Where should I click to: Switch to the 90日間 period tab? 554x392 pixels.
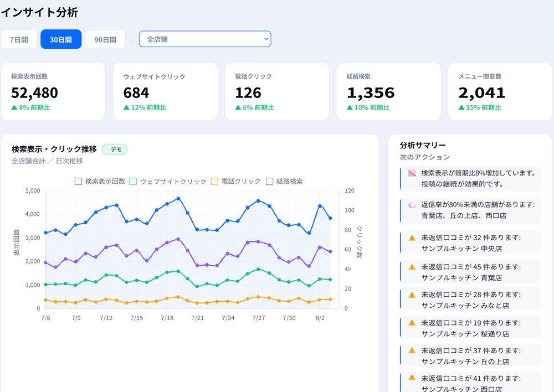[105, 39]
